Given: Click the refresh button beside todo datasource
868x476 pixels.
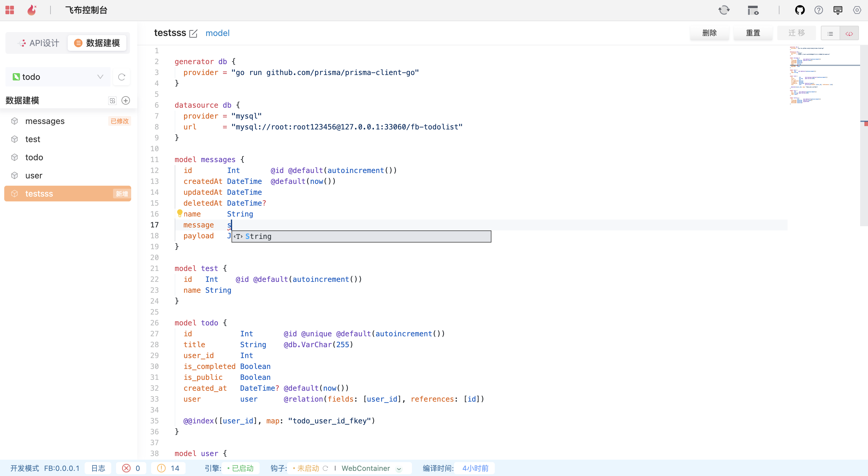Looking at the screenshot, I should click(121, 77).
